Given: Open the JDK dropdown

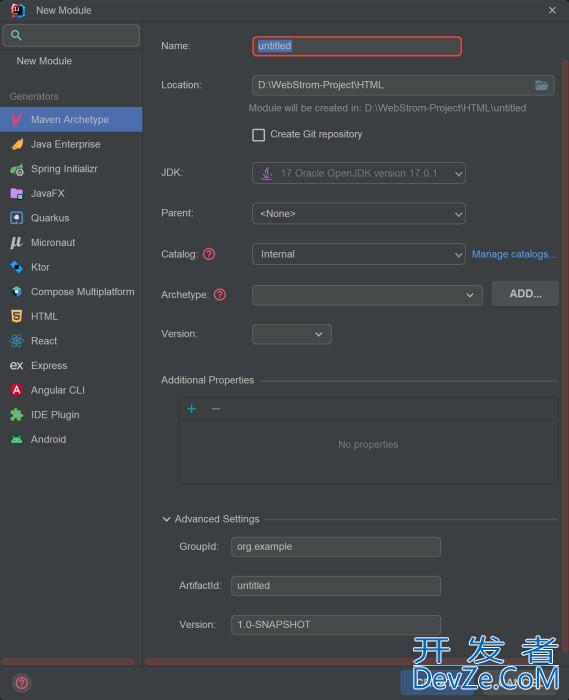Looking at the screenshot, I should (x=359, y=173).
